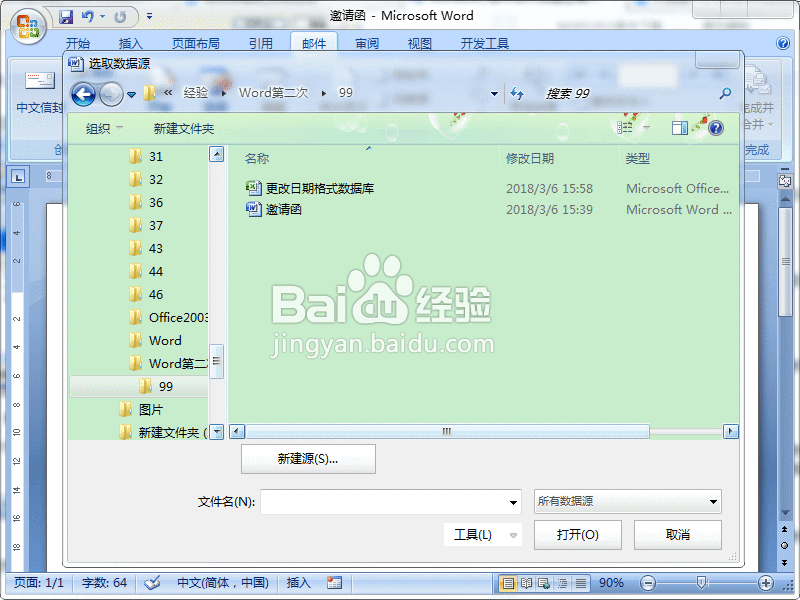Go forward in the file dialog

click(x=111, y=94)
